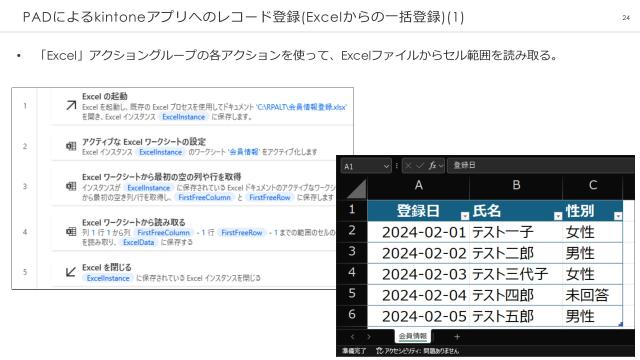Open the 性別 column filter dropdown
640x360 pixels.
point(618,216)
